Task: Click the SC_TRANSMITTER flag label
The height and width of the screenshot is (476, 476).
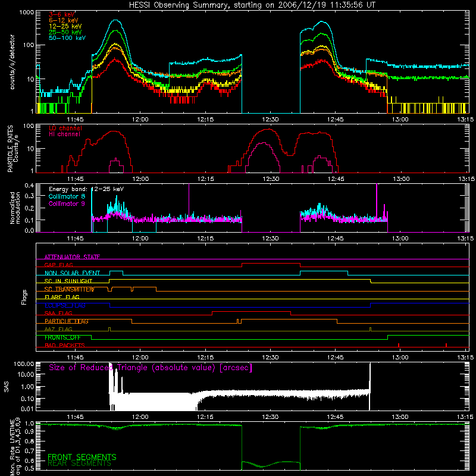Action: [69, 289]
